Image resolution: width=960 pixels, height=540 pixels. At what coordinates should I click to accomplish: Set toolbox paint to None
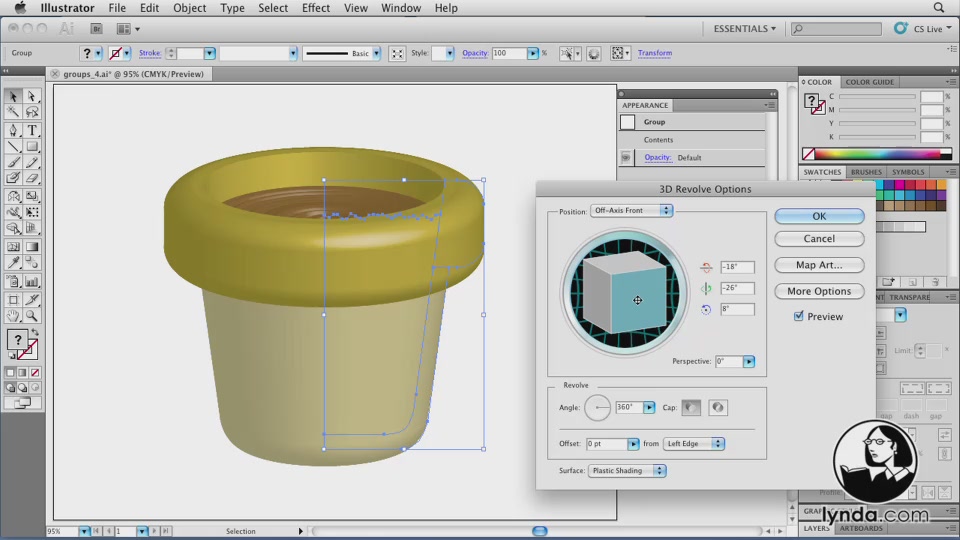click(x=36, y=372)
